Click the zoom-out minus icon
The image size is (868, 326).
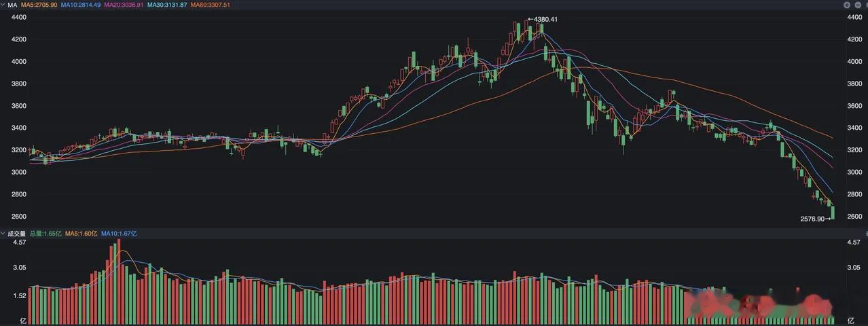tap(856, 5)
